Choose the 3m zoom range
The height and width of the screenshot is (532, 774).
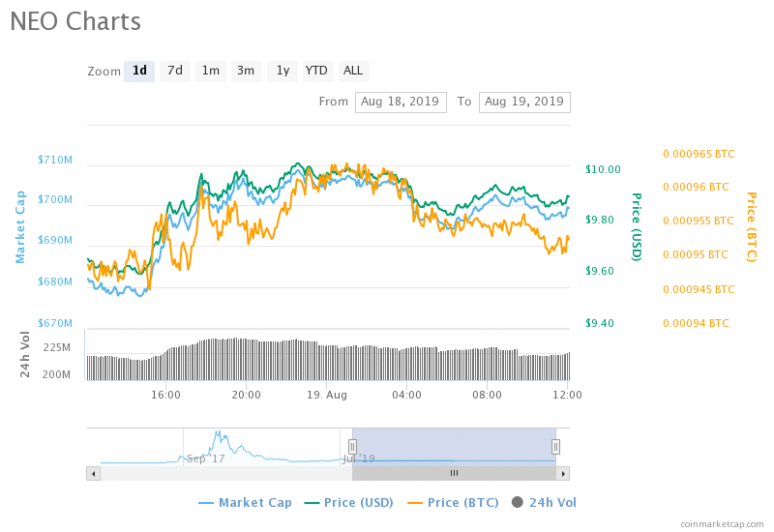pyautogui.click(x=246, y=71)
